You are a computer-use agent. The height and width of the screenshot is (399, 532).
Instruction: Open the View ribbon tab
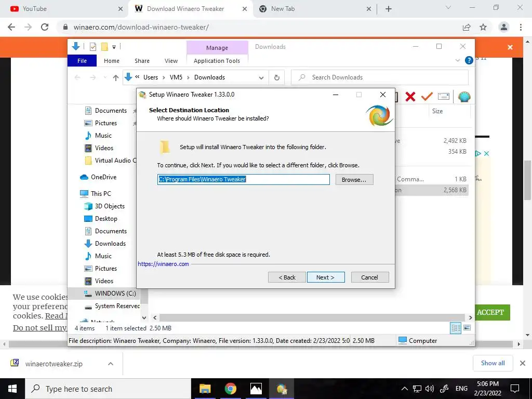tap(171, 61)
